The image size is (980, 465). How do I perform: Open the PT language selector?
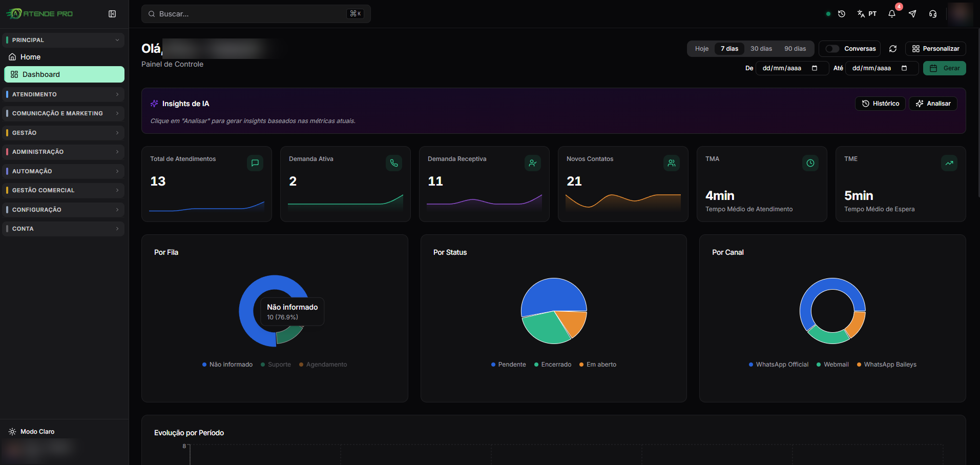pyautogui.click(x=867, y=14)
